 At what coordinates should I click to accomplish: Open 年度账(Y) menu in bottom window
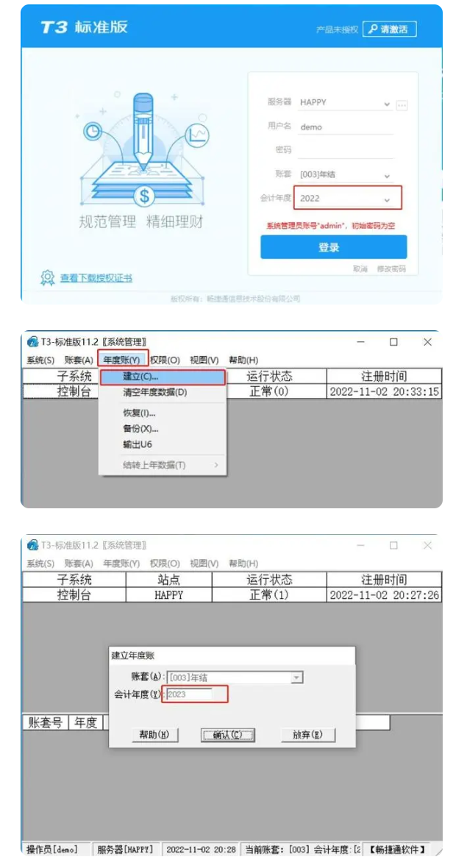[x=121, y=563]
